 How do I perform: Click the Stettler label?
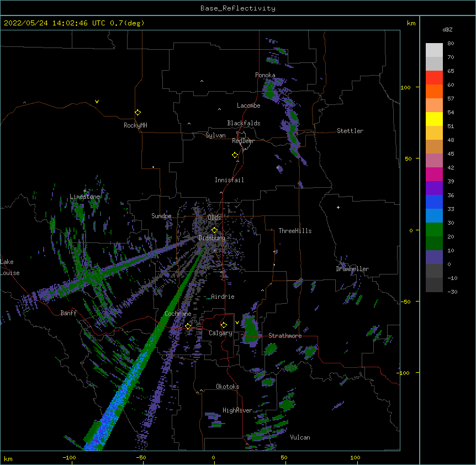(350, 131)
